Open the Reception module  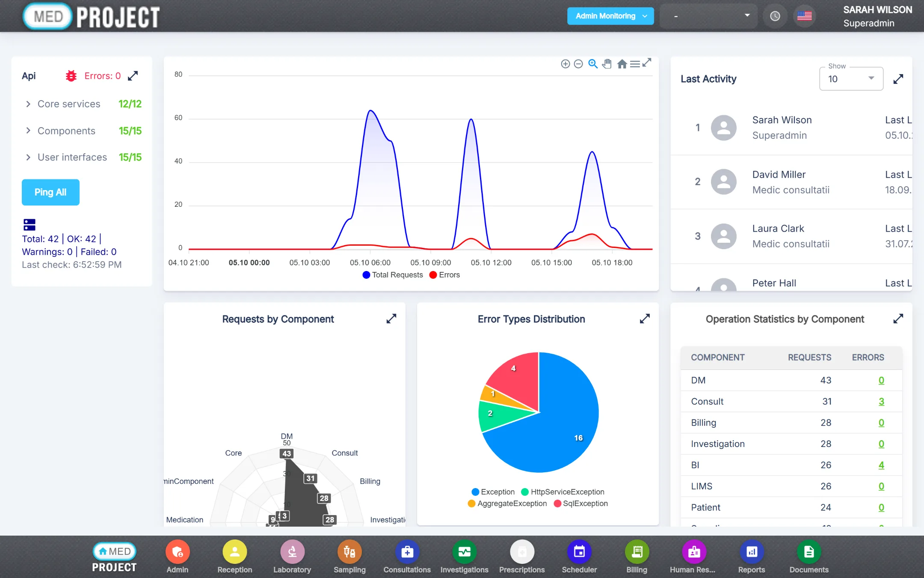tap(235, 557)
